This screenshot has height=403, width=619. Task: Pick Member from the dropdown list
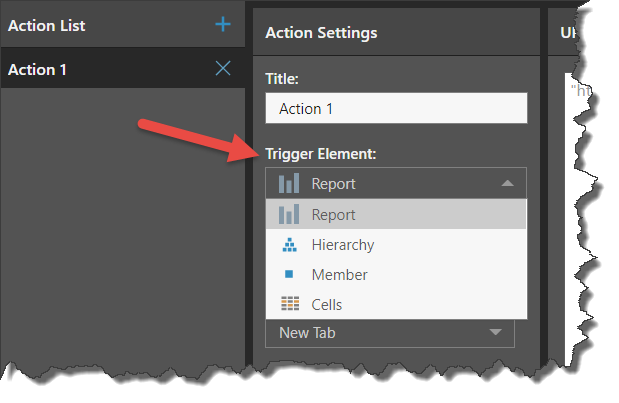339,275
